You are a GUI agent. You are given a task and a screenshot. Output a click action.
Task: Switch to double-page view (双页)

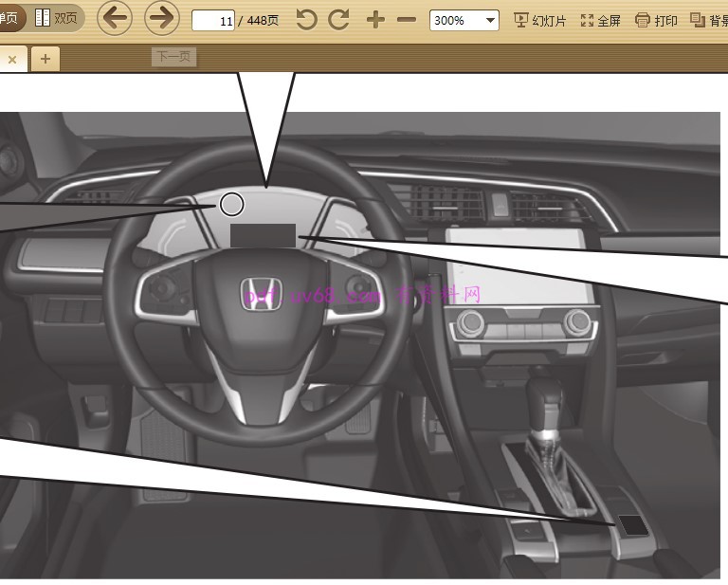pyautogui.click(x=57, y=18)
